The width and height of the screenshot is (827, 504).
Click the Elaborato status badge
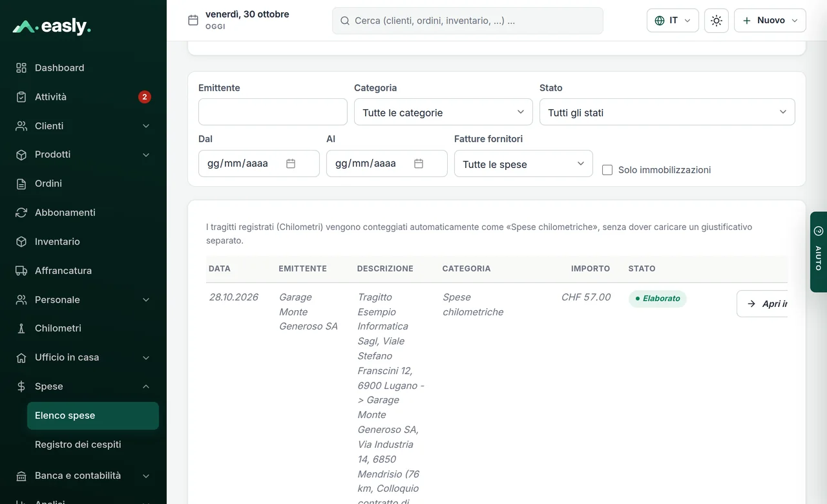657,299
